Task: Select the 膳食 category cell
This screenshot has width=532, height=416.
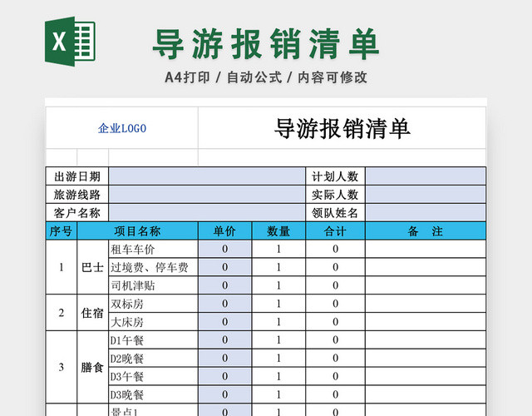Action: tap(92, 367)
